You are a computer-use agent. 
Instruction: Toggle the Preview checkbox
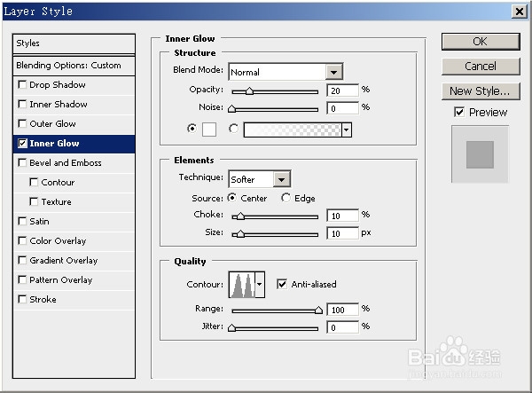[x=459, y=112]
